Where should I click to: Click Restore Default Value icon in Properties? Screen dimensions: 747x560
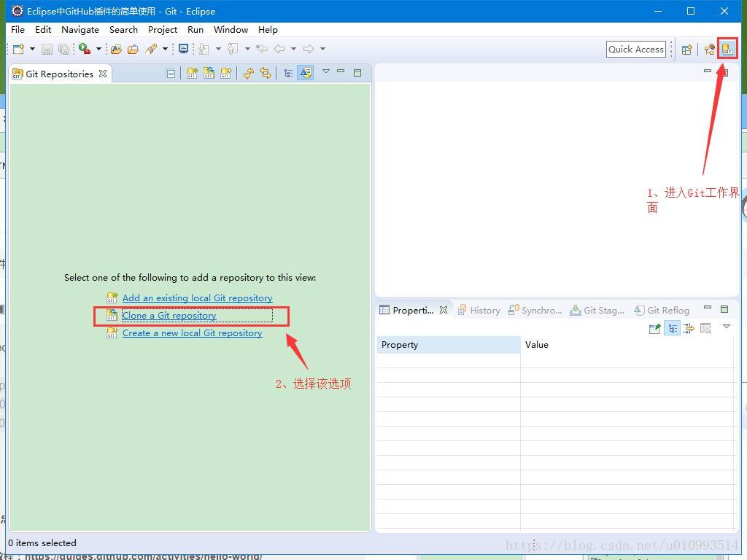pos(705,328)
